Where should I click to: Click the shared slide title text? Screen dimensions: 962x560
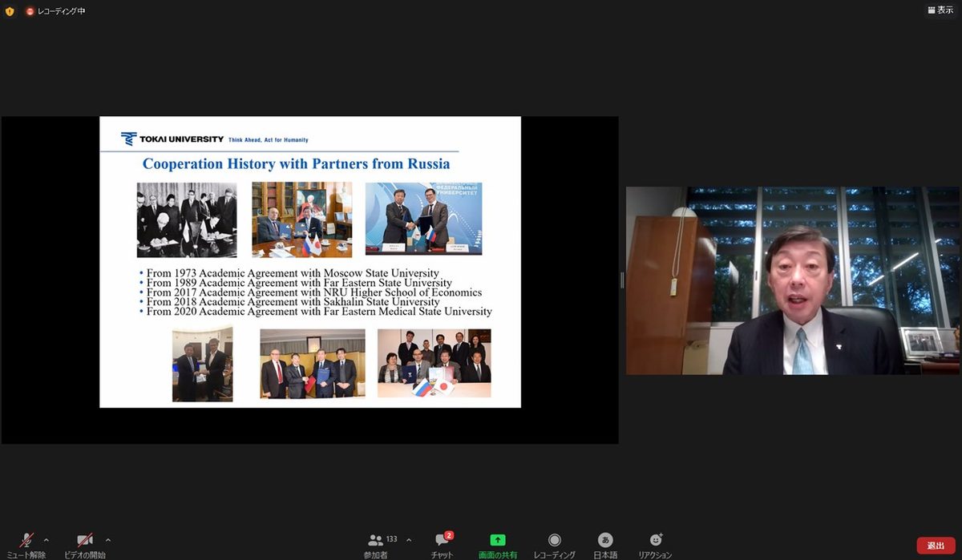coord(296,164)
